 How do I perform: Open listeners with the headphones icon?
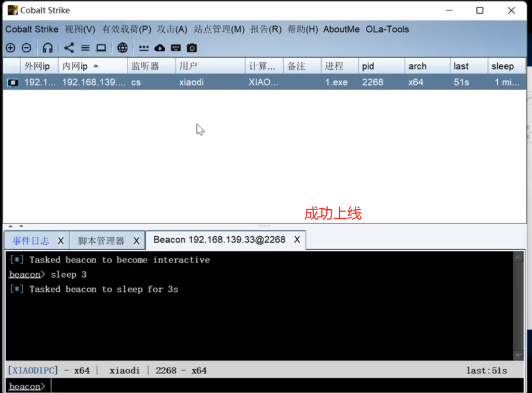pos(47,48)
